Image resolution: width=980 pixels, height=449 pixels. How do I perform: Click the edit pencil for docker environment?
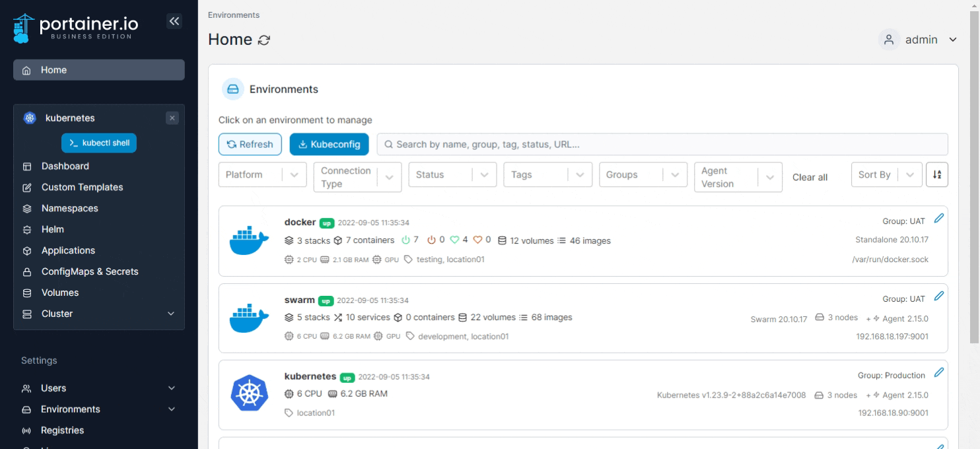939,219
